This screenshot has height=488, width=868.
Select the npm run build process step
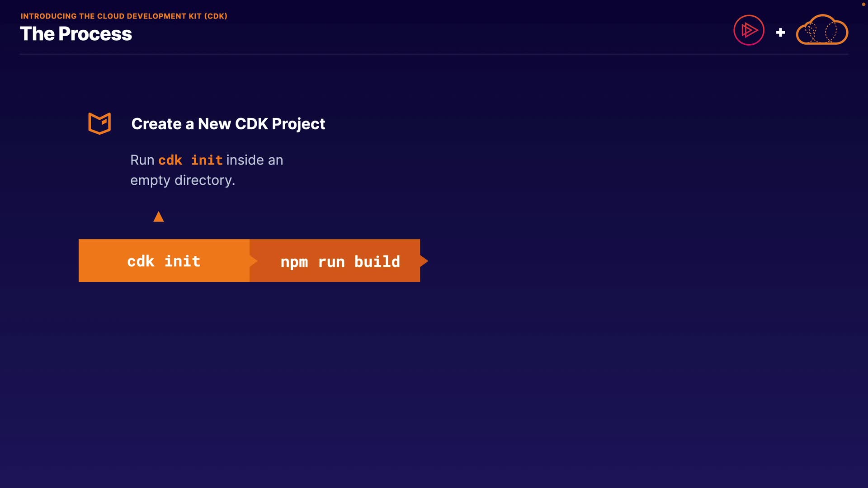[340, 262]
